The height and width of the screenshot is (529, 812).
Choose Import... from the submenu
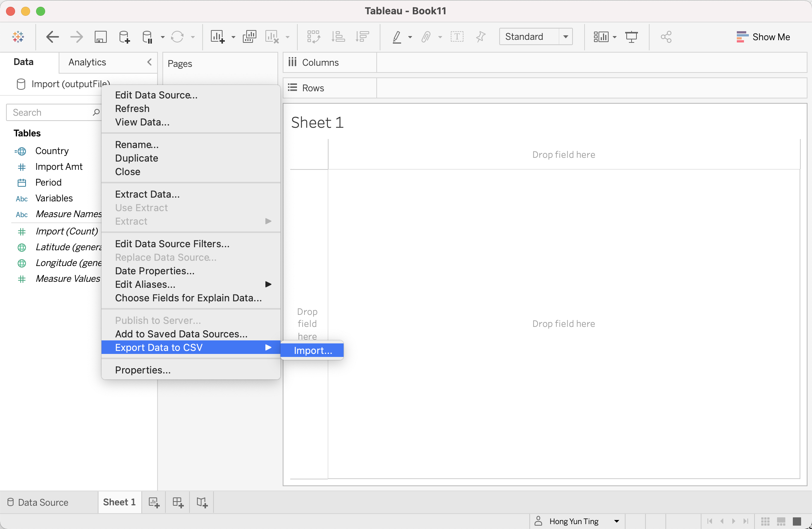(313, 351)
